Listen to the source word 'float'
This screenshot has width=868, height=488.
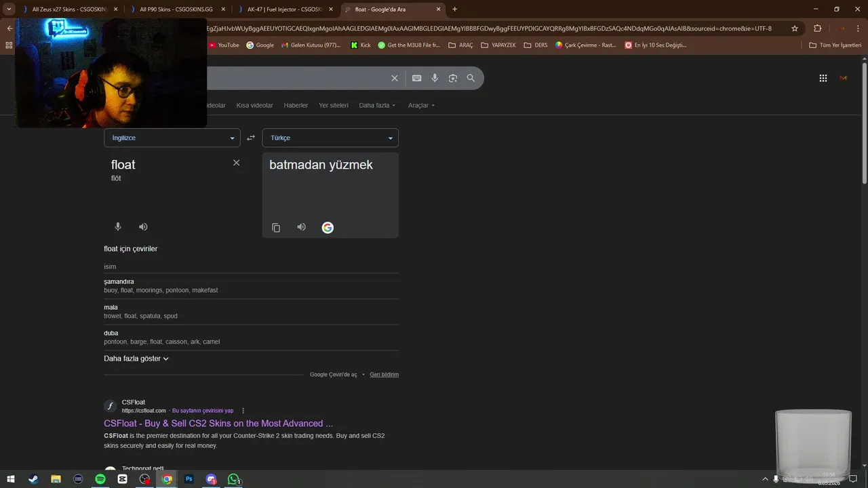[x=143, y=227]
